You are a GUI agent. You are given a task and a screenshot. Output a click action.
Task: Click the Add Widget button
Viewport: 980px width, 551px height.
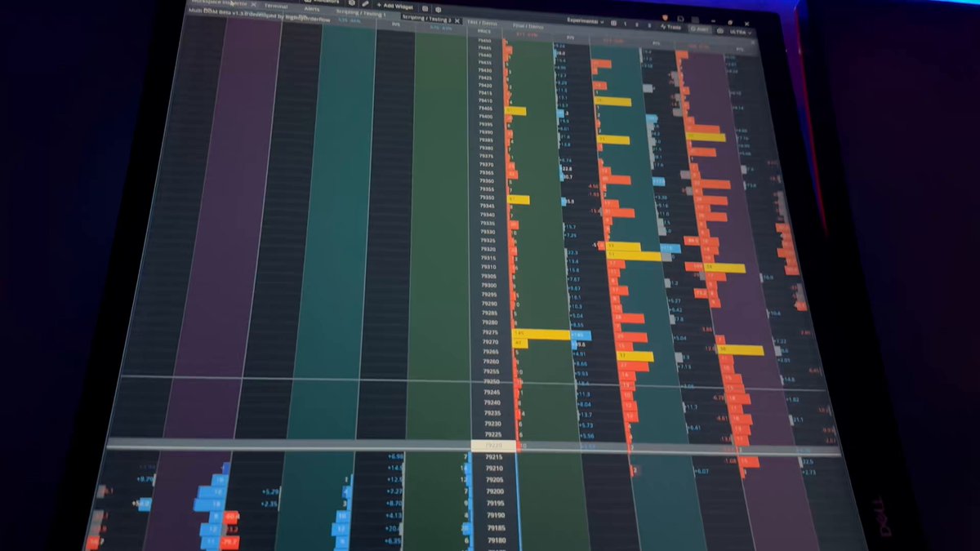tap(394, 6)
